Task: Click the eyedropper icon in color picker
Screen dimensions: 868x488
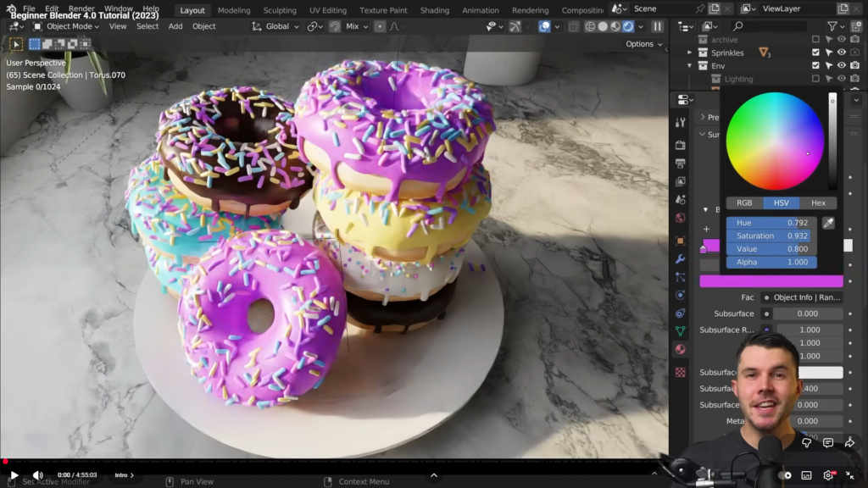Action: (829, 223)
